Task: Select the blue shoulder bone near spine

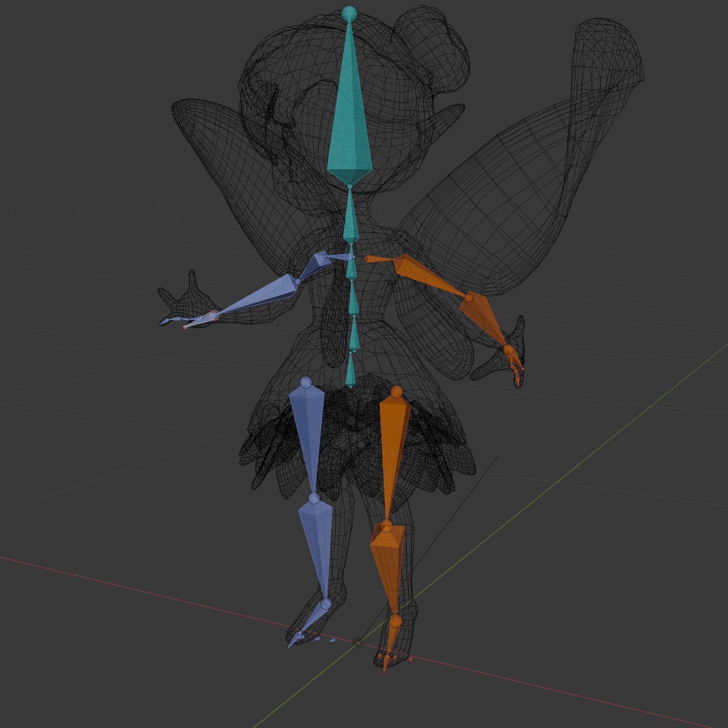Action: [x=339, y=257]
